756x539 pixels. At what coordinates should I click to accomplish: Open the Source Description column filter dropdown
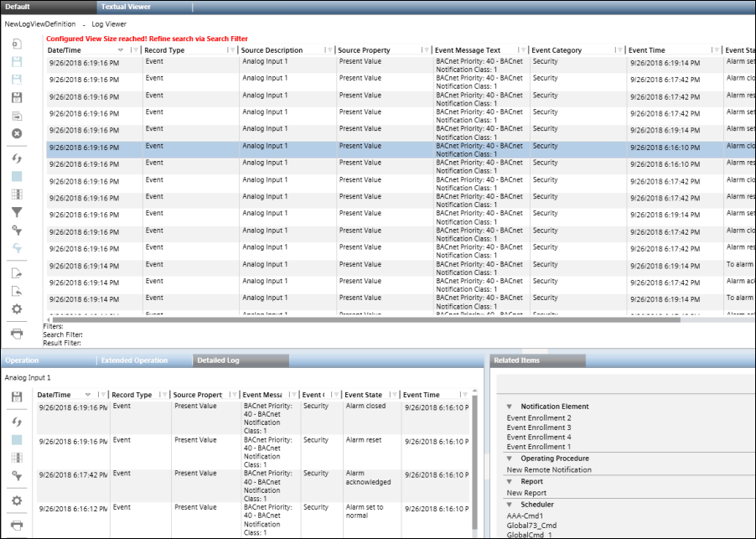tap(329, 50)
